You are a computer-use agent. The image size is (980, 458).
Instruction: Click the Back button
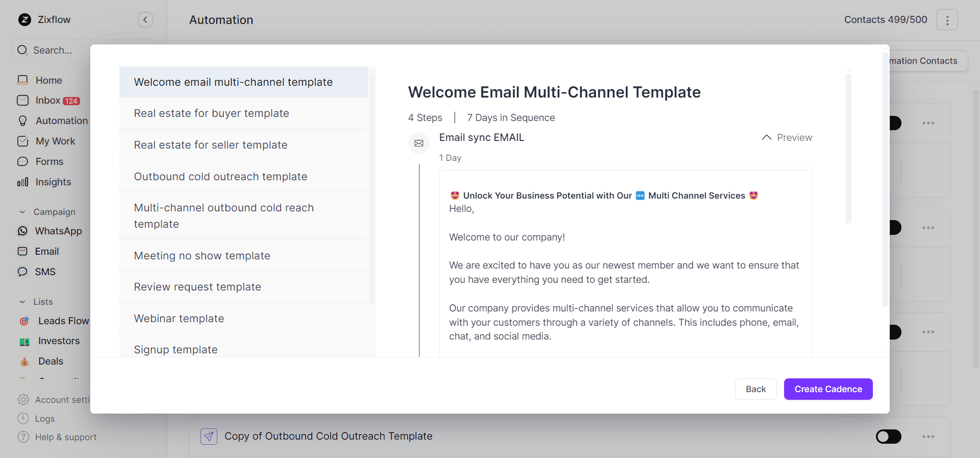756,389
